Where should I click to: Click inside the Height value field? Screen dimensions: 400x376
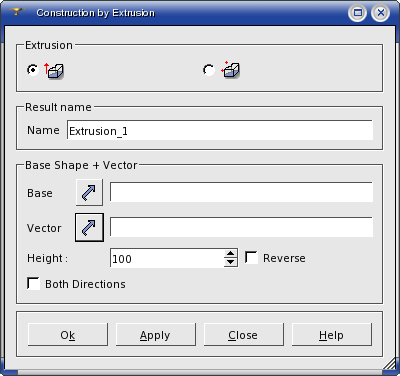click(167, 258)
